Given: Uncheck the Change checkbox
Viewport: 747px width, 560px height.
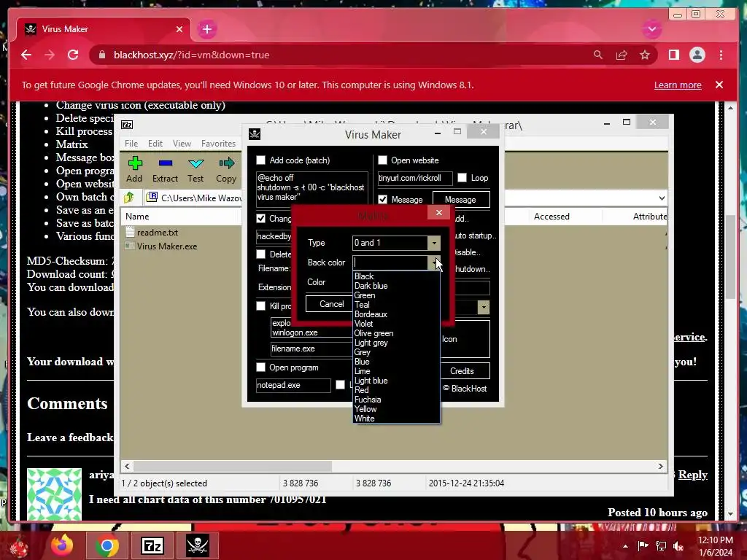Looking at the screenshot, I should (260, 218).
